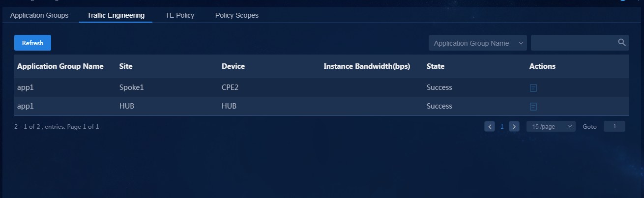
Task: Click the State column header
Action: [436, 66]
